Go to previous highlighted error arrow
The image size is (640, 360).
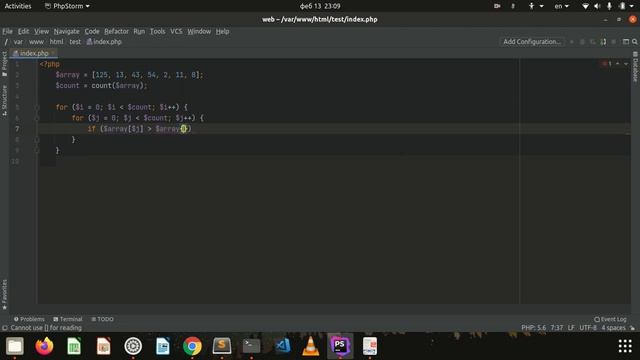pyautogui.click(x=618, y=64)
